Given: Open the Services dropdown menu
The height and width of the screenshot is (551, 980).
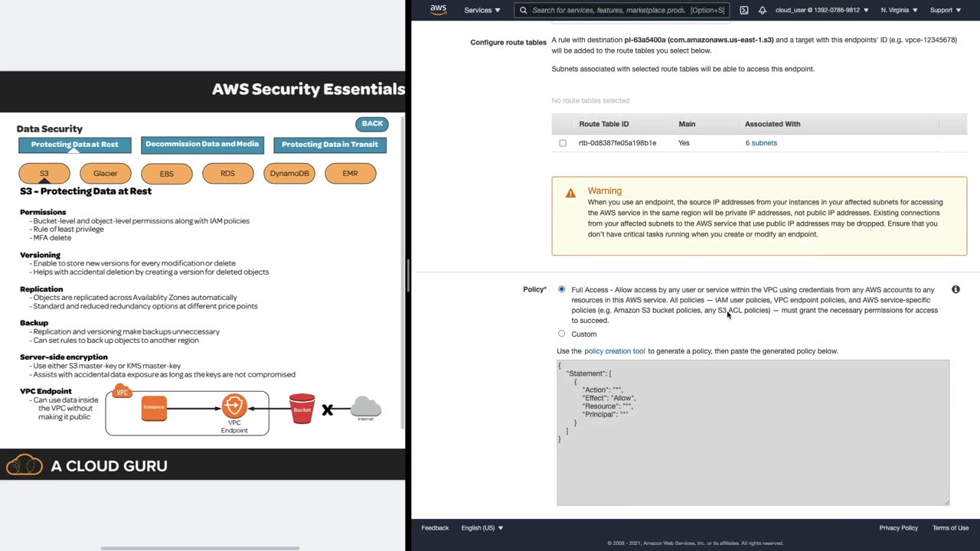Looking at the screenshot, I should tap(482, 10).
